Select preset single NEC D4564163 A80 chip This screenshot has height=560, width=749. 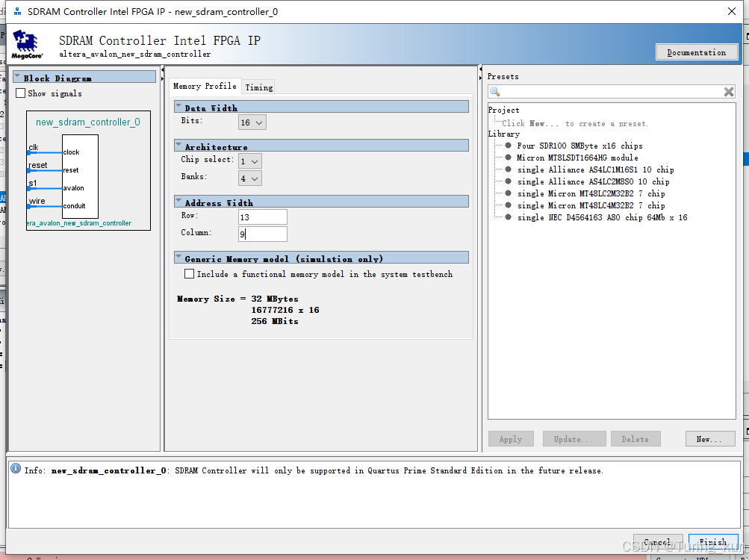[602, 217]
